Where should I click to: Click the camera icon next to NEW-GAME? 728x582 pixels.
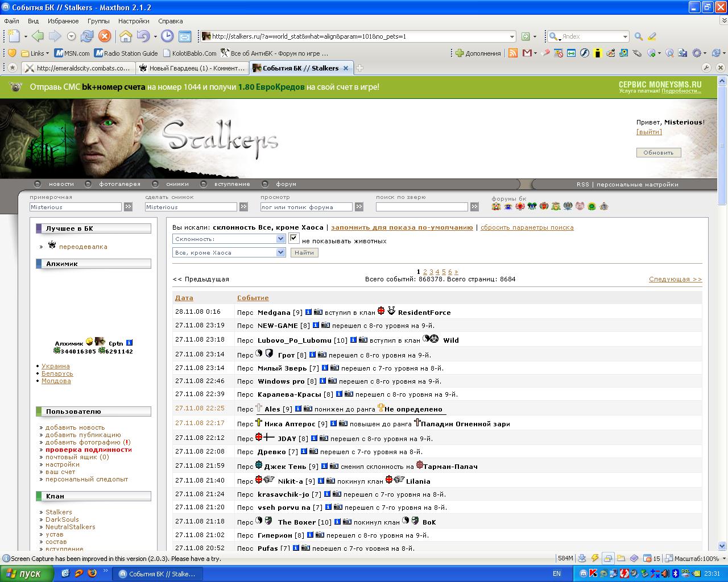325,325
